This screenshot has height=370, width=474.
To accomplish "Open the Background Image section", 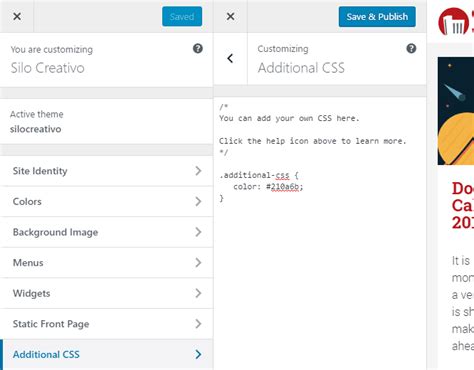I will pyautogui.click(x=107, y=232).
